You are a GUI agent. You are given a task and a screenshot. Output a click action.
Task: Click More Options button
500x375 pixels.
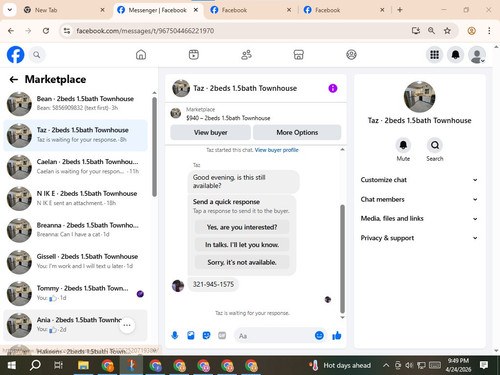tap(297, 132)
